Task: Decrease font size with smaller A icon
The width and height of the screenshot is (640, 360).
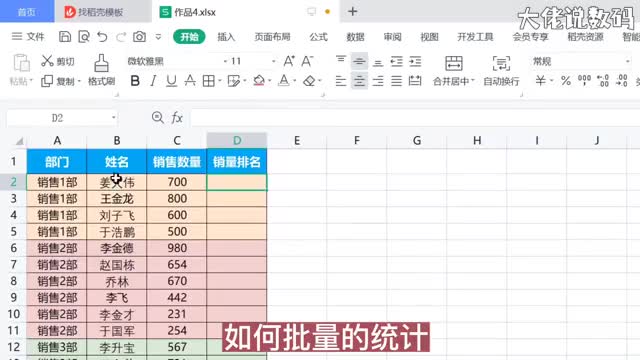Action: pyautogui.click(x=307, y=61)
